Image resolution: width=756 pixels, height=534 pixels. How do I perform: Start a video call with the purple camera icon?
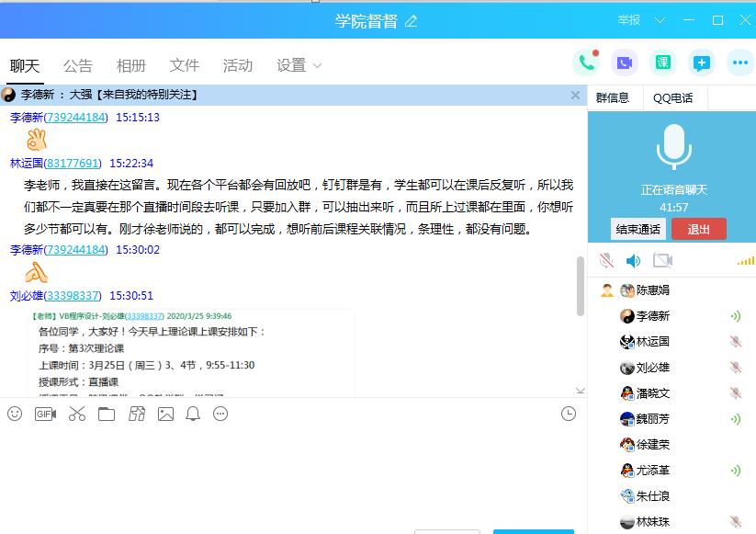(625, 62)
